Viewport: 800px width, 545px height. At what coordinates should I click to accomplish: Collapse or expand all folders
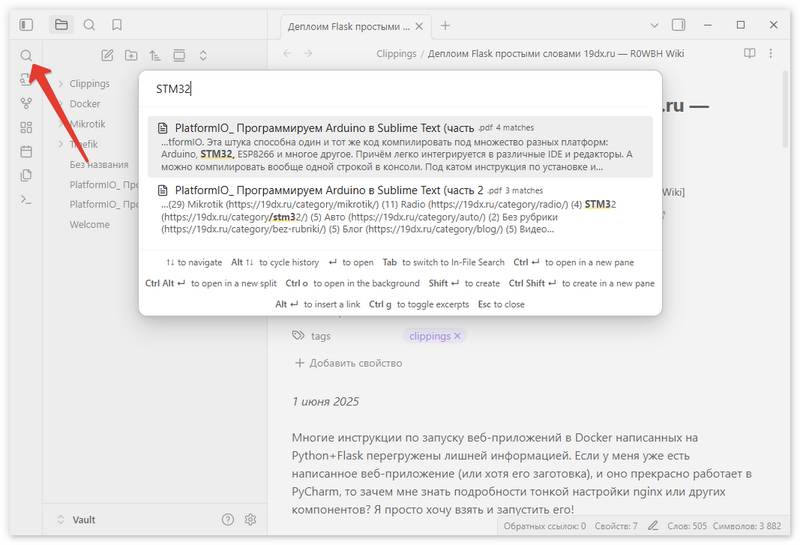[x=203, y=55]
